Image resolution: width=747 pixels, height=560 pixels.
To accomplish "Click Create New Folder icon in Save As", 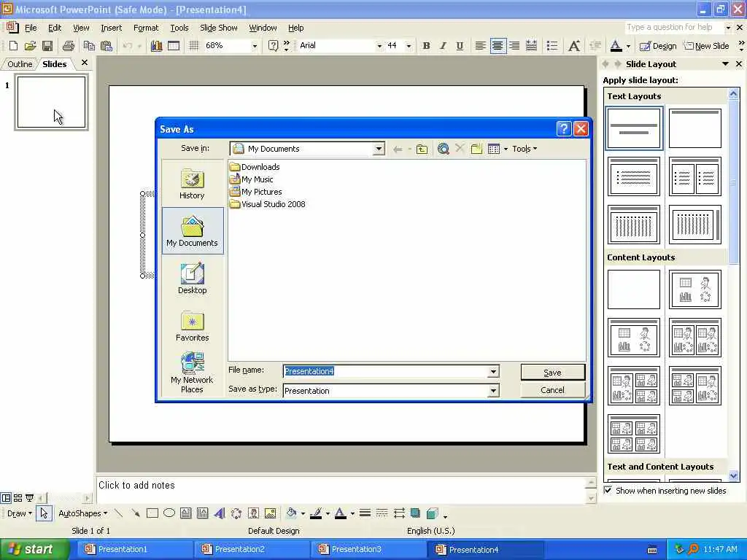I will pyautogui.click(x=476, y=149).
